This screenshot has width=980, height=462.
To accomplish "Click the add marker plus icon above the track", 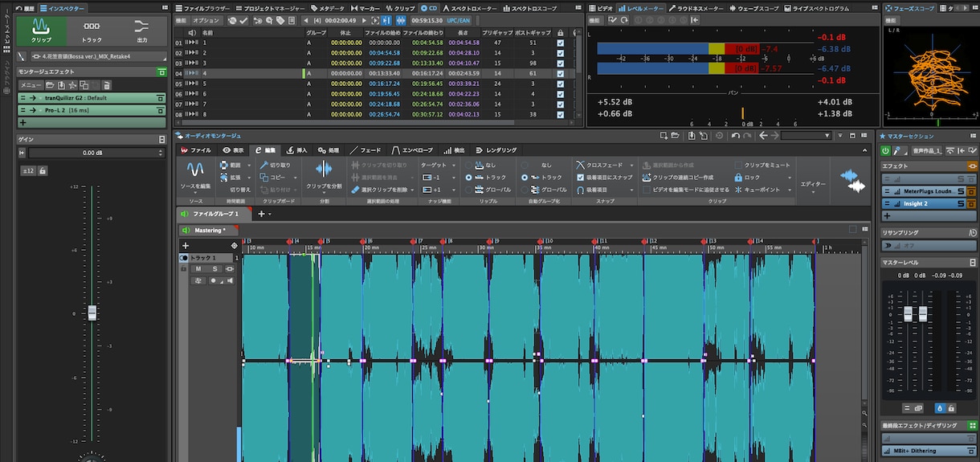I will point(186,245).
